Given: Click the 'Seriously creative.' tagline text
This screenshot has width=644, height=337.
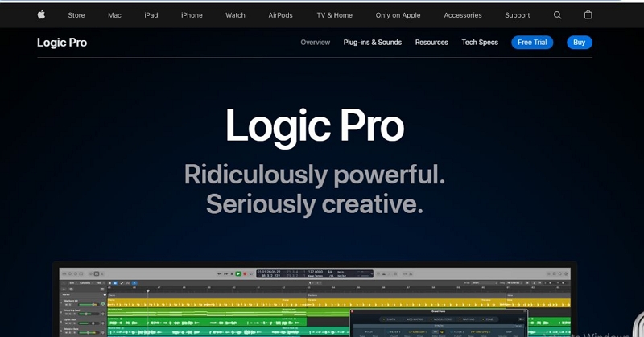Looking at the screenshot, I should 315,204.
